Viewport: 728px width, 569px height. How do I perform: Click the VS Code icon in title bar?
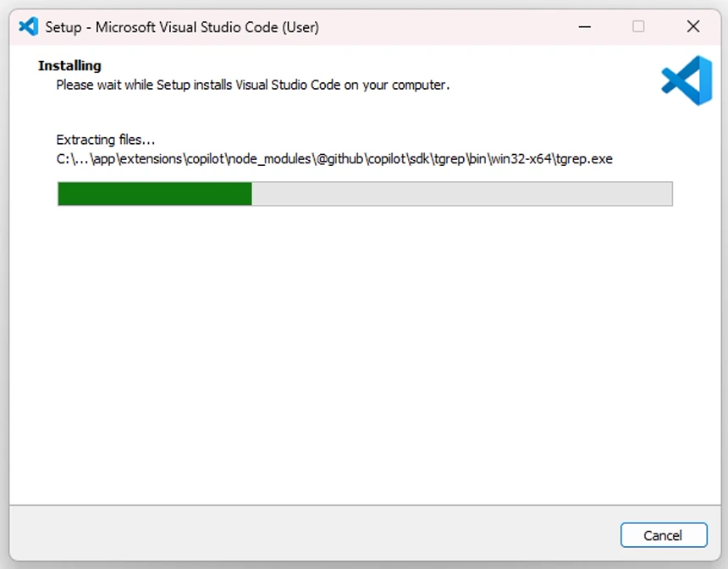[x=28, y=26]
